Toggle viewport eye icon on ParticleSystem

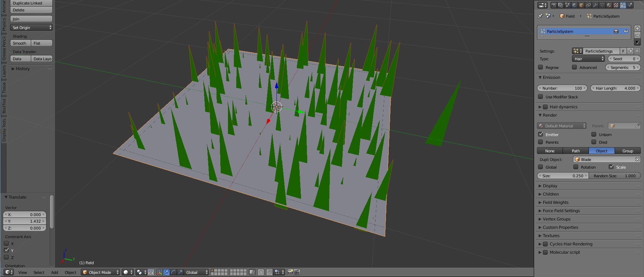pos(626,31)
